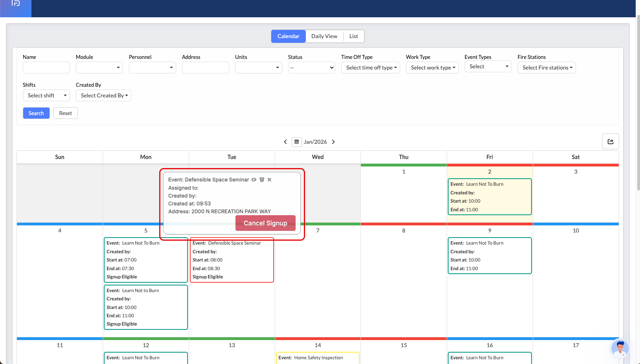Go to previous month with left chevron
Screen dimensions: 640x364
point(285,142)
